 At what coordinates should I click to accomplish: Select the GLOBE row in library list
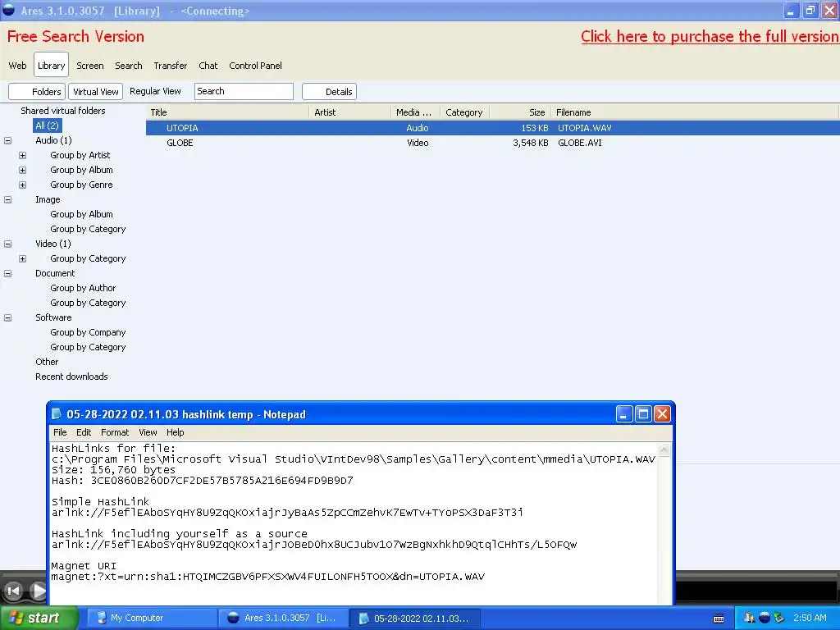coord(492,143)
